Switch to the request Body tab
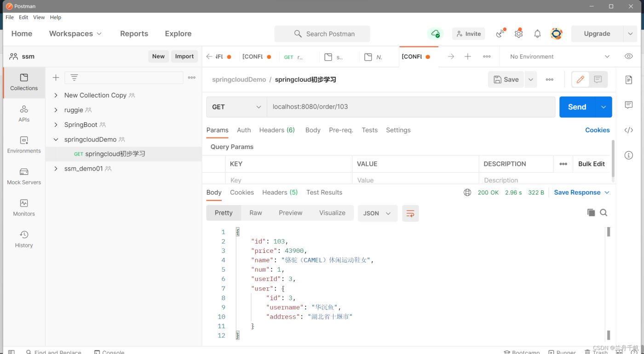 313,130
